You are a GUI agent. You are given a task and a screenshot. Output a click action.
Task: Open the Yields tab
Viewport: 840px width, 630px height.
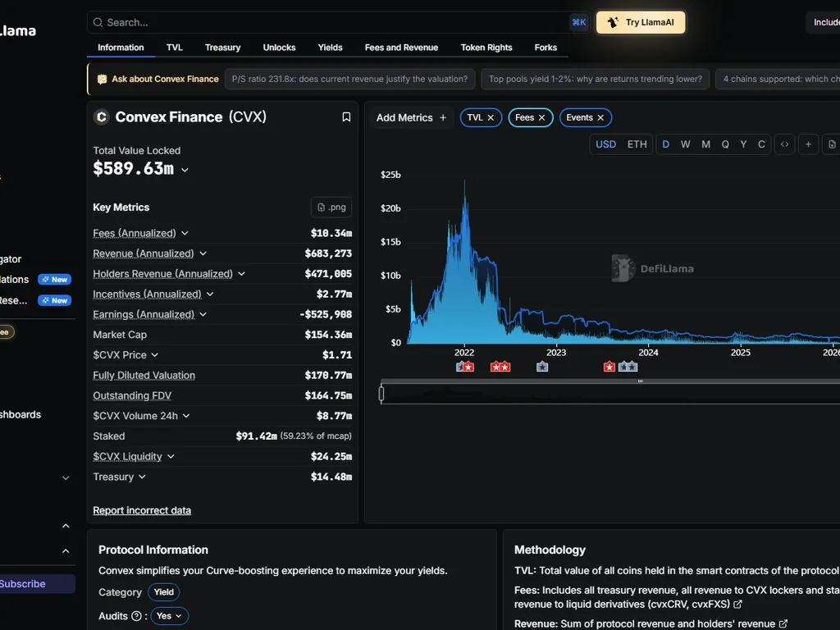(330, 48)
